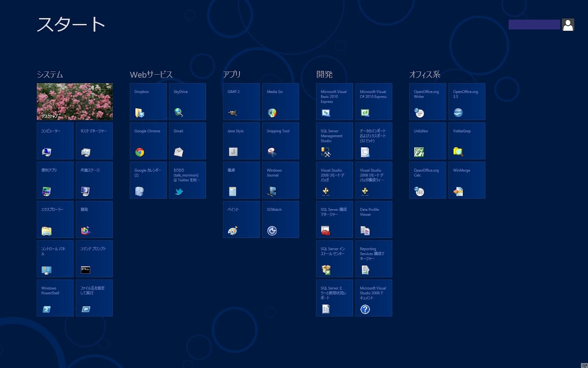Open SQL Server 構成マネージャー tile
This screenshot has height=368, width=588.
tap(334, 219)
